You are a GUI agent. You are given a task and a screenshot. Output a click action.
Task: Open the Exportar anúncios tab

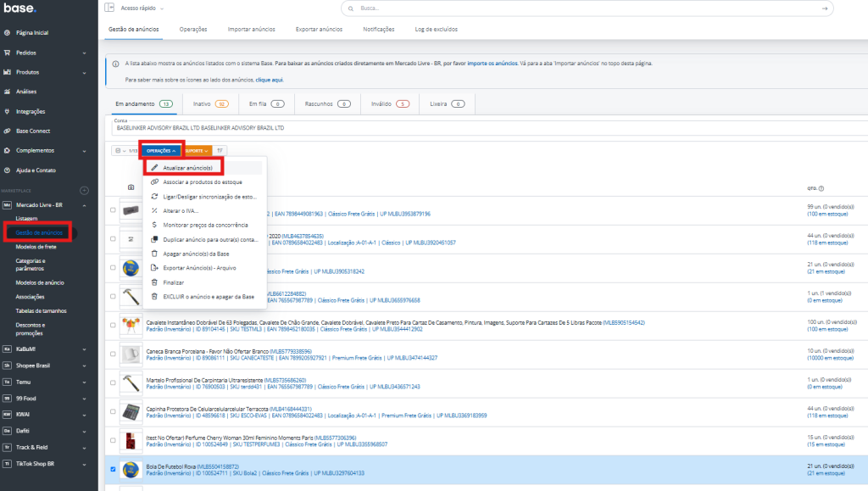(x=319, y=30)
